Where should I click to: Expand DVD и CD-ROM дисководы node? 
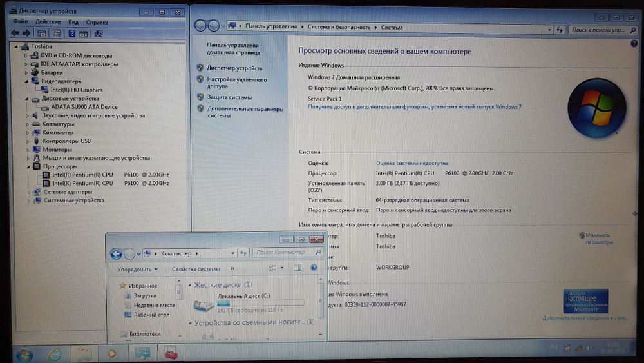click(26, 55)
